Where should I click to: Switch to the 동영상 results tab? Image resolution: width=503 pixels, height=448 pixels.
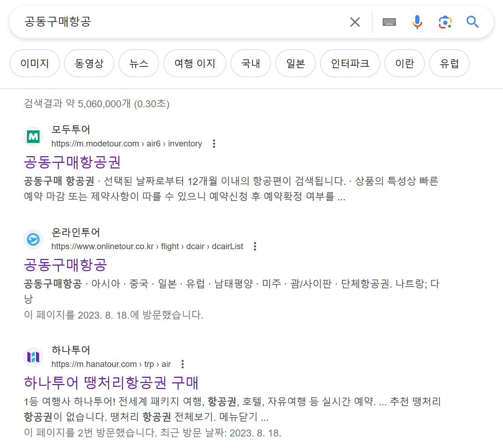pos(89,63)
